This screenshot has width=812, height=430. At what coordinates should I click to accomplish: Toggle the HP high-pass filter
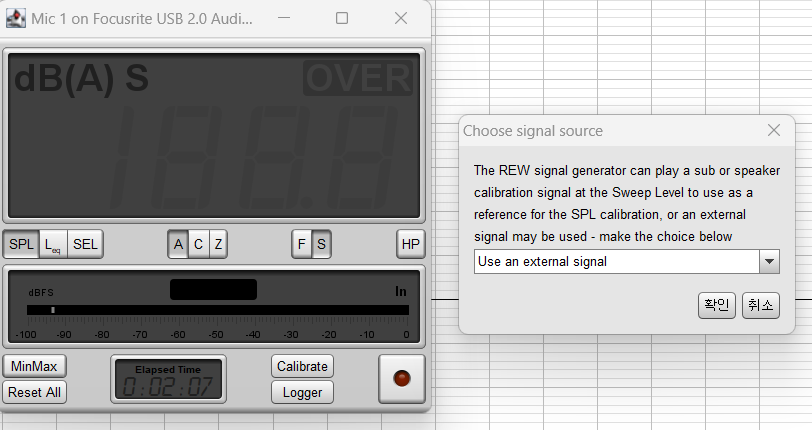(411, 244)
